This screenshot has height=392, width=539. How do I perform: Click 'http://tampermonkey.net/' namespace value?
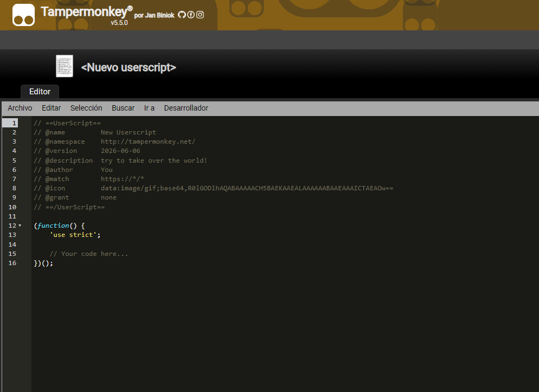point(148,142)
